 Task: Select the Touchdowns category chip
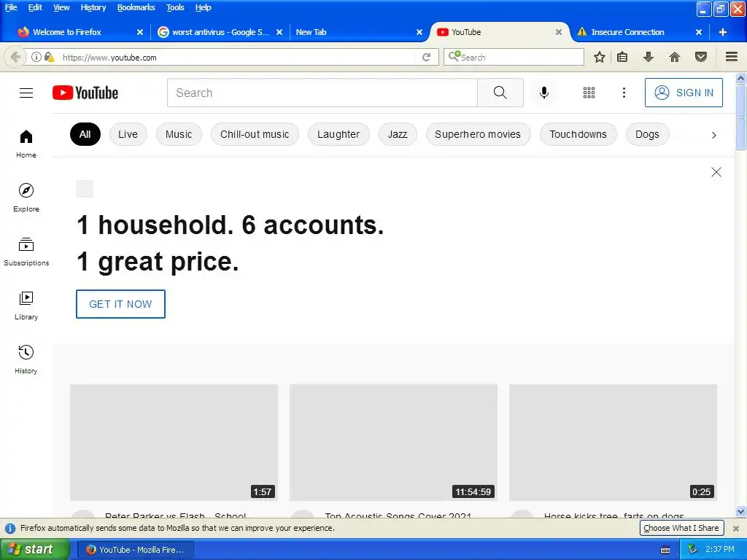pos(578,134)
